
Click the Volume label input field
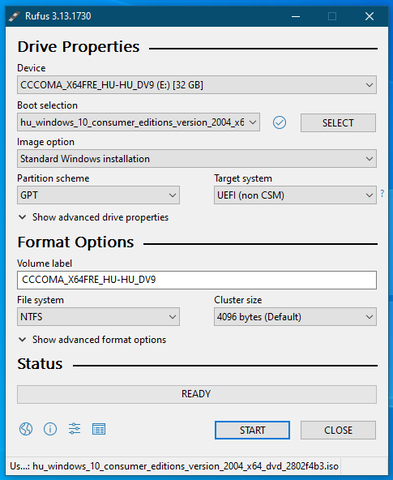point(197,280)
